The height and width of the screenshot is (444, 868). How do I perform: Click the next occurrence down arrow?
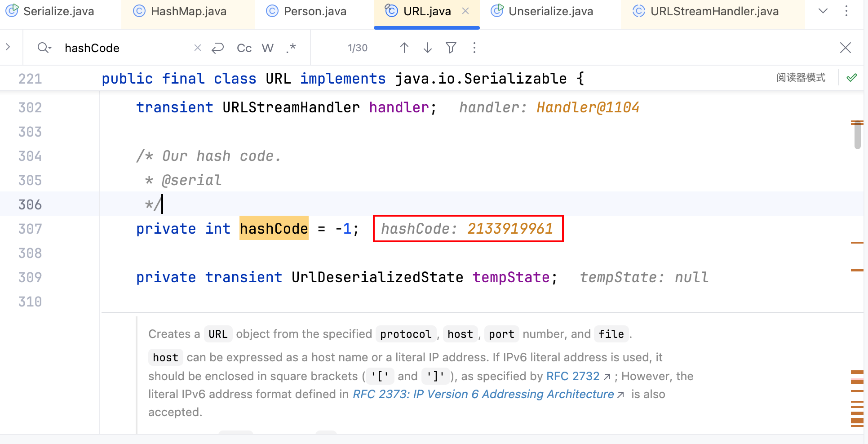pos(428,48)
